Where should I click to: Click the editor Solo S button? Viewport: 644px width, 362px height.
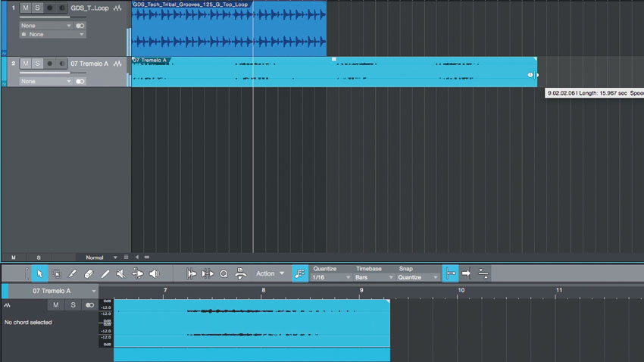tap(73, 305)
